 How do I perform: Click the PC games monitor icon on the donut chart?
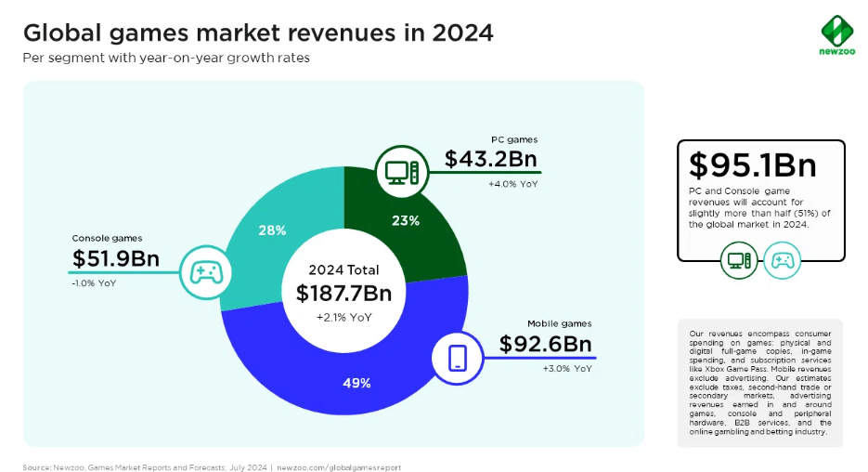pos(403,172)
